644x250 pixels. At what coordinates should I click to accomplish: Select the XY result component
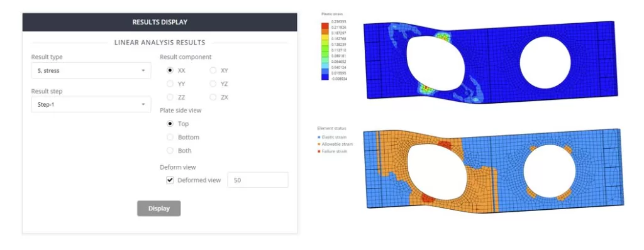click(x=213, y=70)
